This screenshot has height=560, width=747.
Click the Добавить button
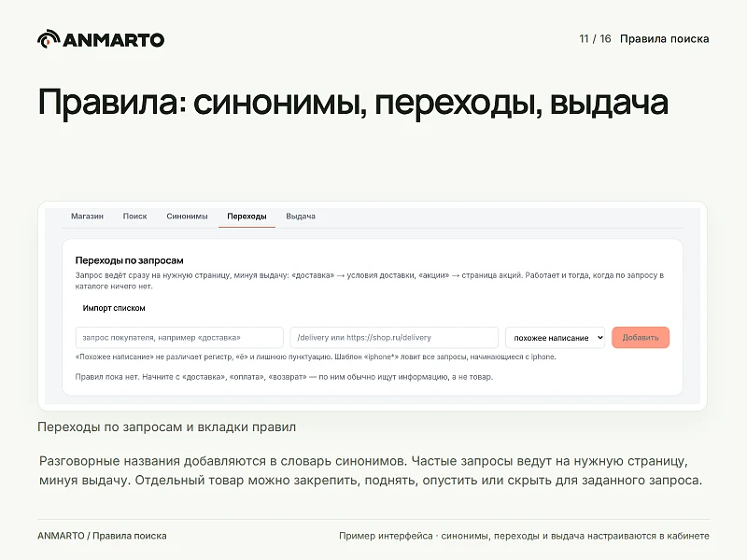coord(641,338)
